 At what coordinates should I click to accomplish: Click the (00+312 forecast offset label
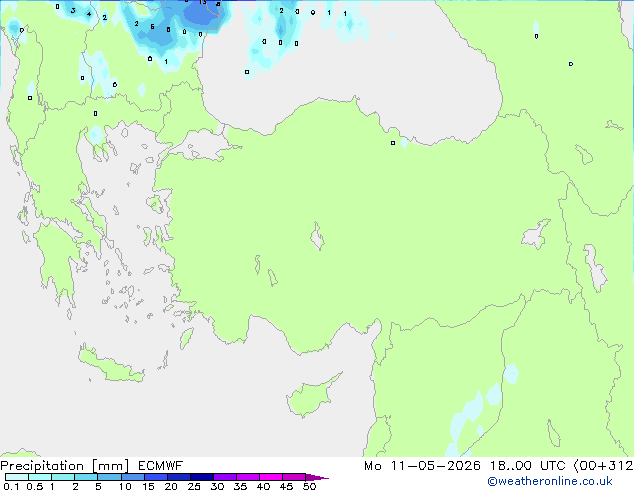pyautogui.click(x=603, y=466)
